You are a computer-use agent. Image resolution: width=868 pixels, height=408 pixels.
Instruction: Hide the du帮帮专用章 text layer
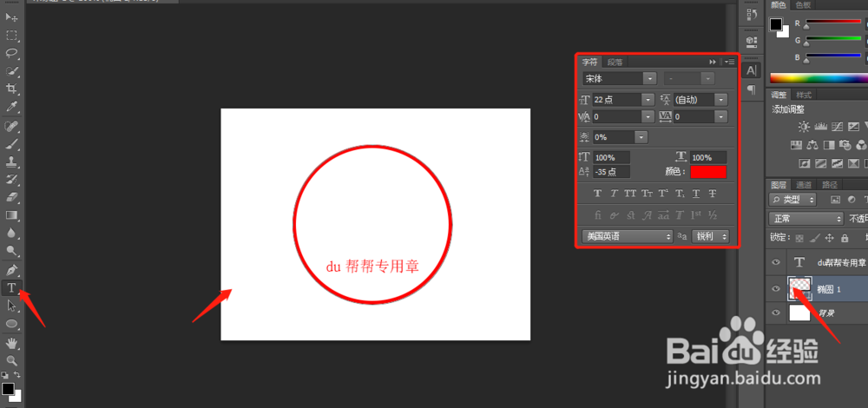(x=775, y=262)
